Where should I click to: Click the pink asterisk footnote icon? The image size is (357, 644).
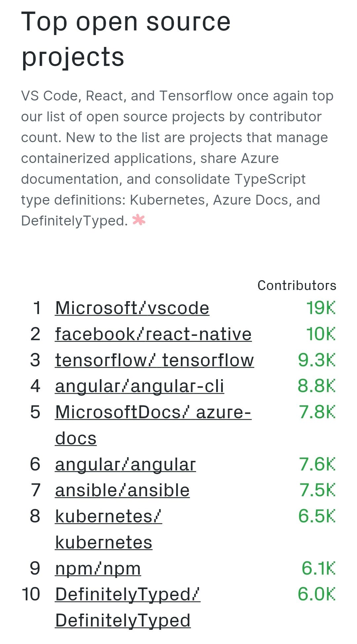pos(139,220)
